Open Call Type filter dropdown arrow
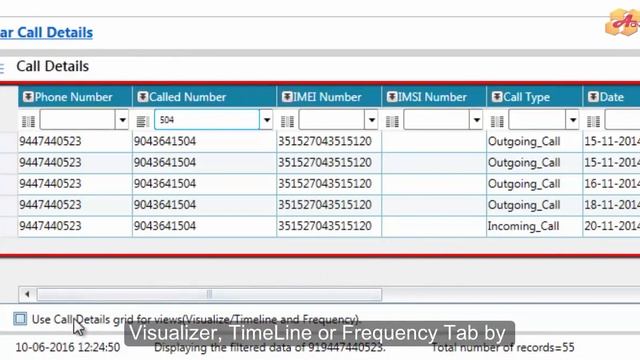 pyautogui.click(x=573, y=120)
